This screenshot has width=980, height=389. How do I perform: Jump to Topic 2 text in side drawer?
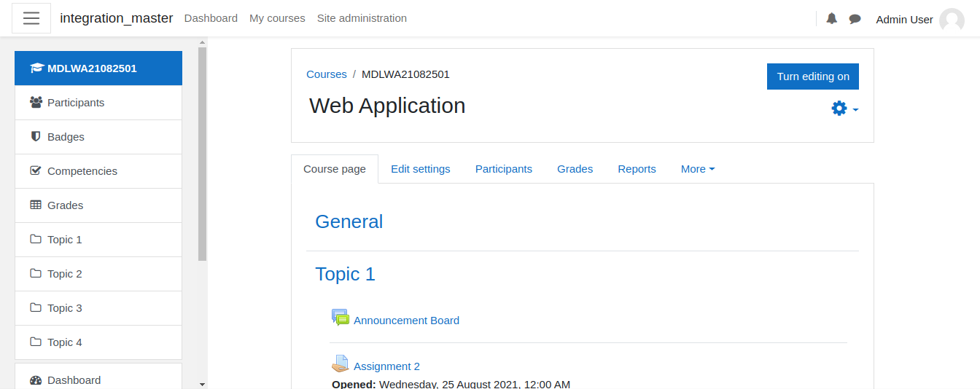pos(65,274)
